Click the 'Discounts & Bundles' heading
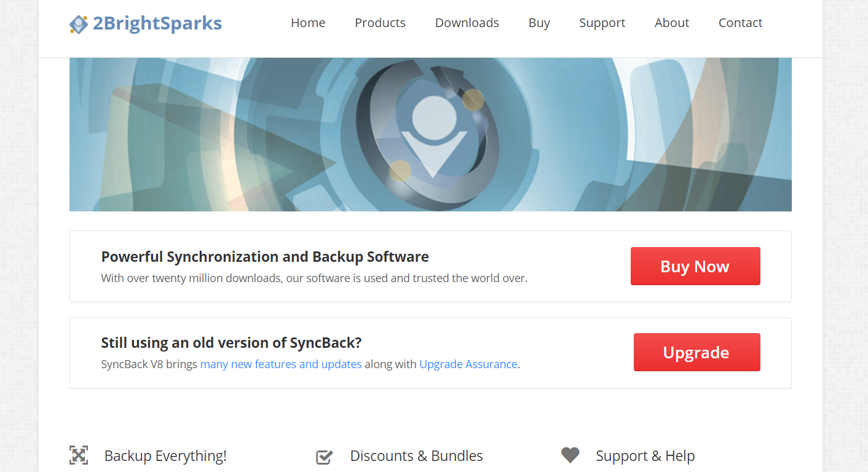Screen dimensions: 868x472 (x=416, y=456)
